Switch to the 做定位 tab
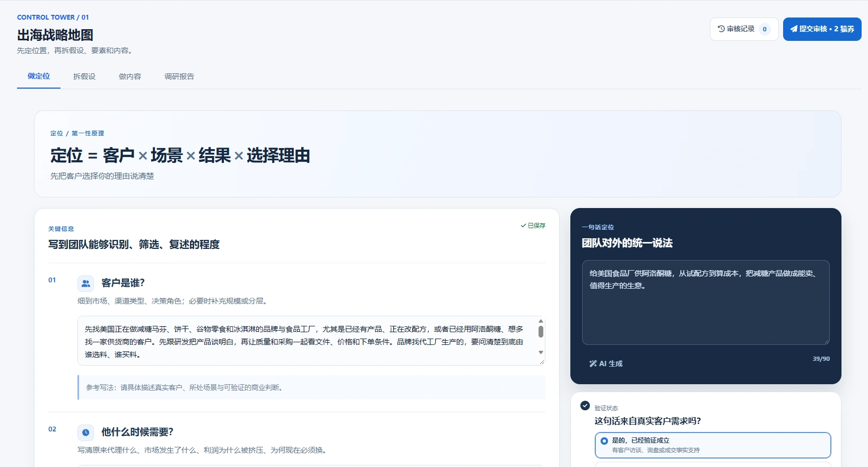 [39, 76]
